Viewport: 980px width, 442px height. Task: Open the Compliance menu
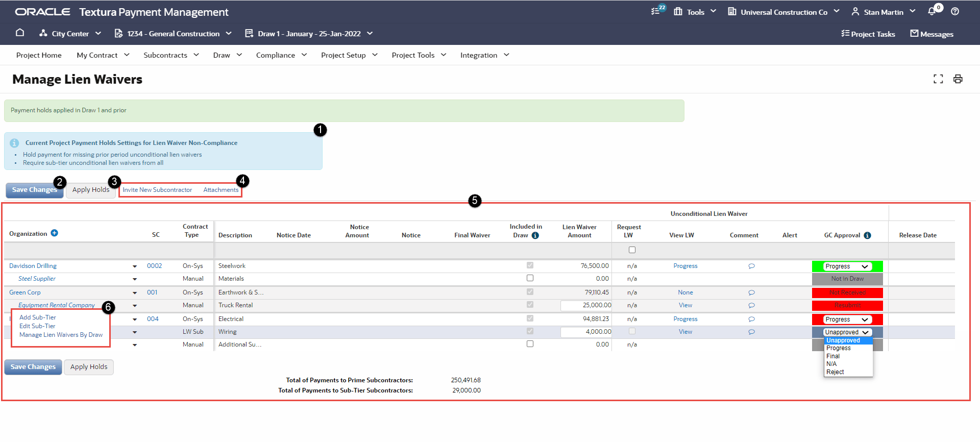pos(282,55)
